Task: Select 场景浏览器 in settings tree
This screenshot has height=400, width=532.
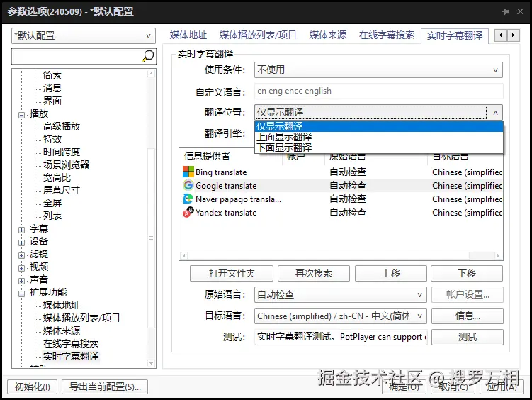Action: 66,165
